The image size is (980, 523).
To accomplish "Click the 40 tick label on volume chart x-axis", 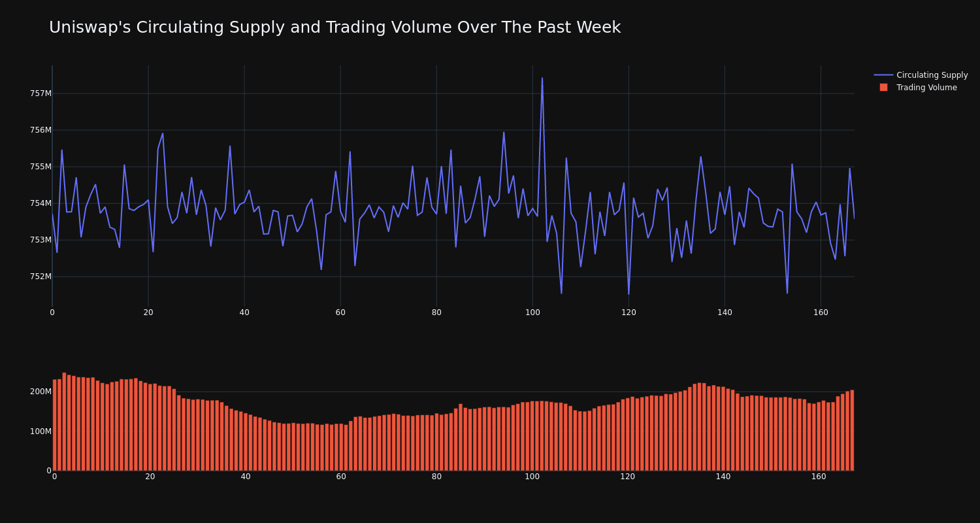I will coord(246,477).
